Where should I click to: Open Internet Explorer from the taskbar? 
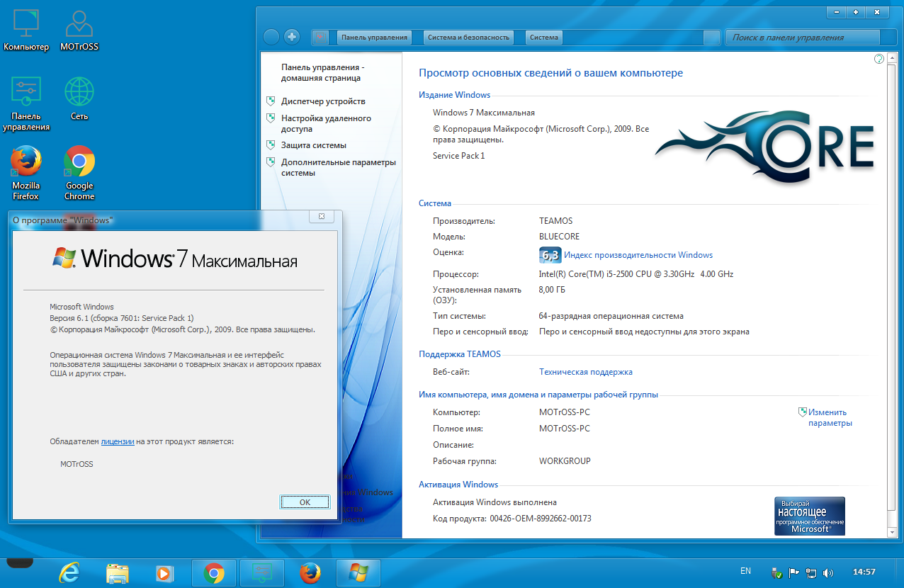click(x=69, y=573)
